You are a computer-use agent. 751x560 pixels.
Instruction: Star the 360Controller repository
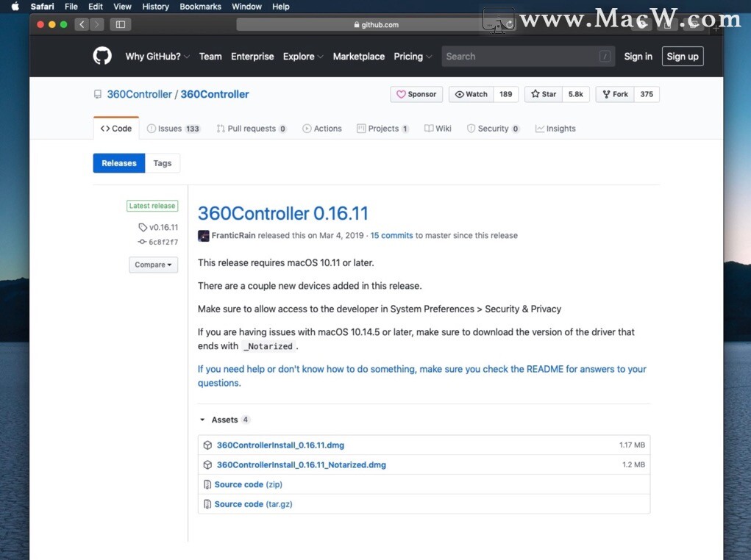coord(544,94)
